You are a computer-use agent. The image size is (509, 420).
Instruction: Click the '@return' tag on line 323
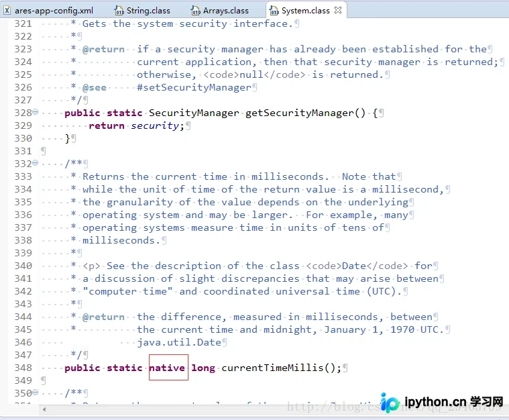(x=103, y=50)
